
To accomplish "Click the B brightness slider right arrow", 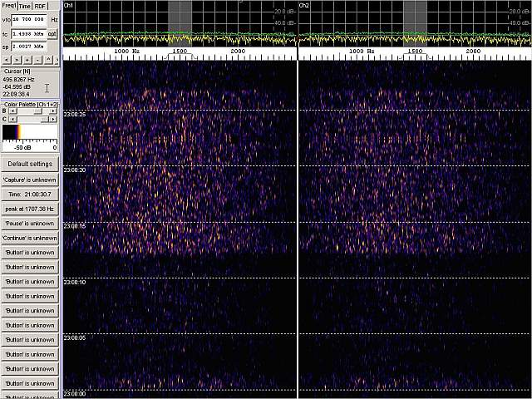I will pyautogui.click(x=55, y=111).
